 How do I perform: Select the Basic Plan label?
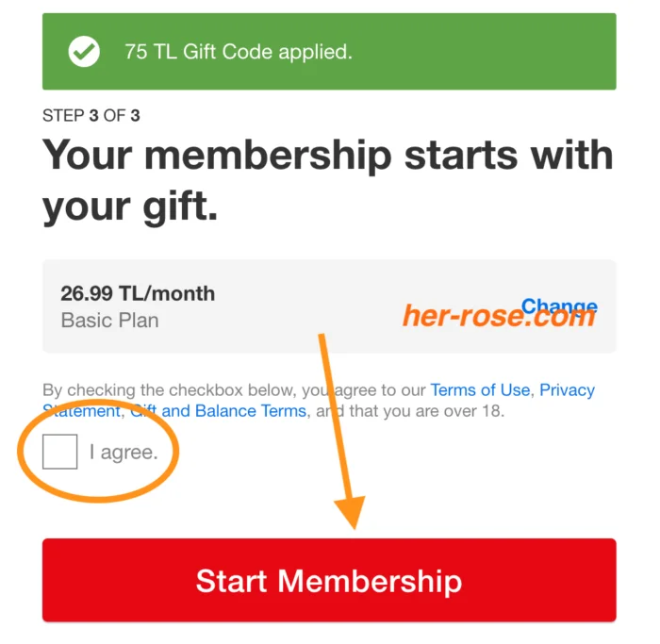coord(109,321)
